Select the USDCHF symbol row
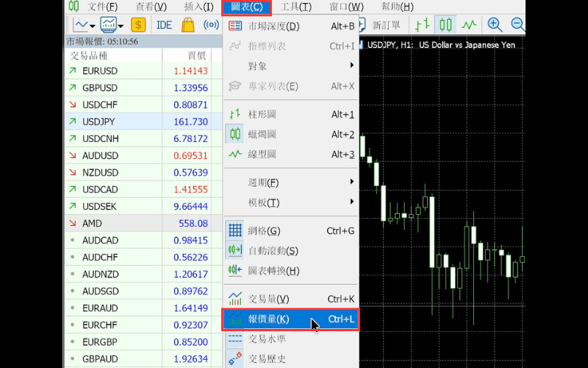This screenshot has height=368, width=588. coord(143,105)
